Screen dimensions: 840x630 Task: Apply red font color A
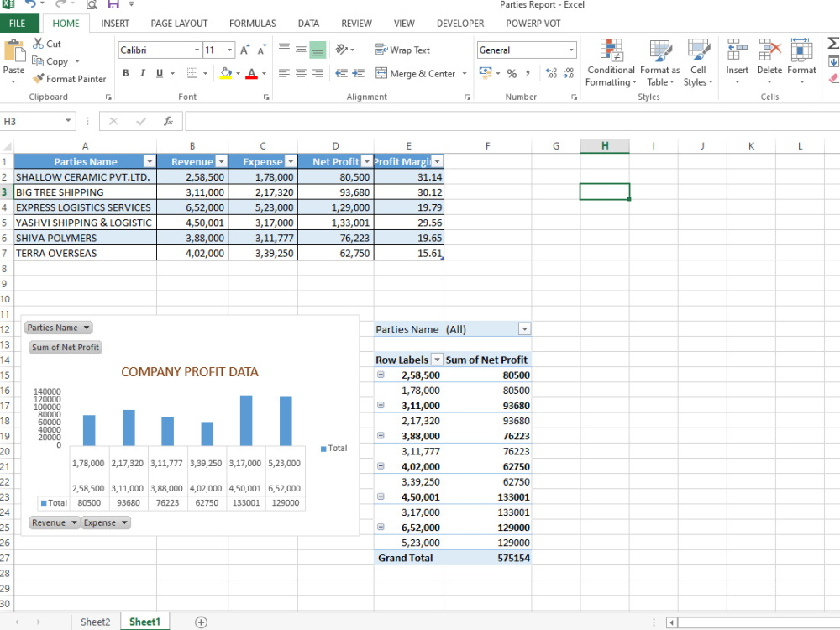click(x=251, y=73)
